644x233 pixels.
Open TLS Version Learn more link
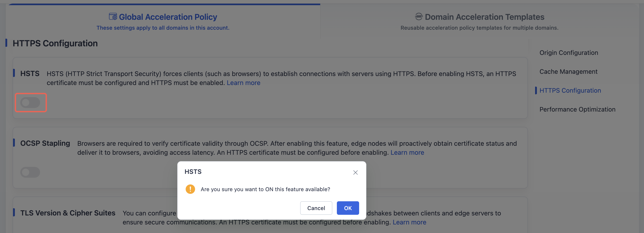pyautogui.click(x=409, y=222)
